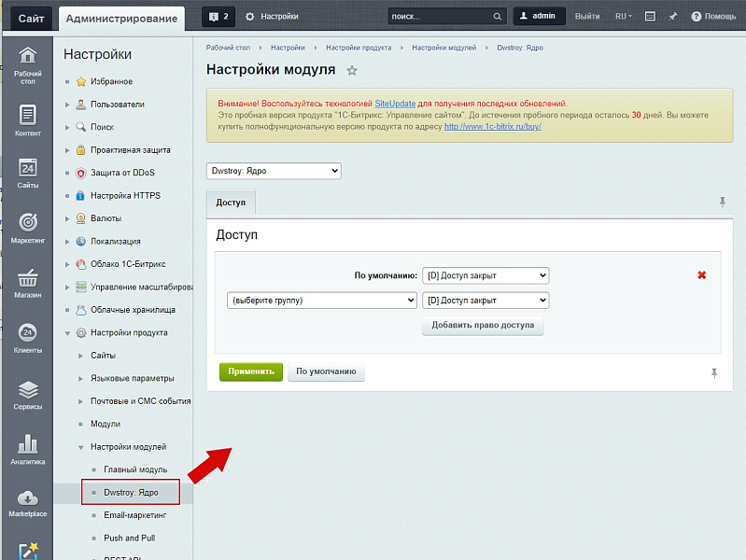746x560 pixels.
Task: Open the SiteUpdate link
Action: pyautogui.click(x=395, y=104)
